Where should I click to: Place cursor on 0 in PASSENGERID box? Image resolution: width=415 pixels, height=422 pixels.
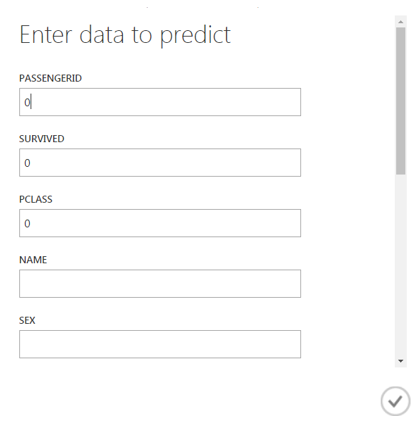click(x=27, y=102)
